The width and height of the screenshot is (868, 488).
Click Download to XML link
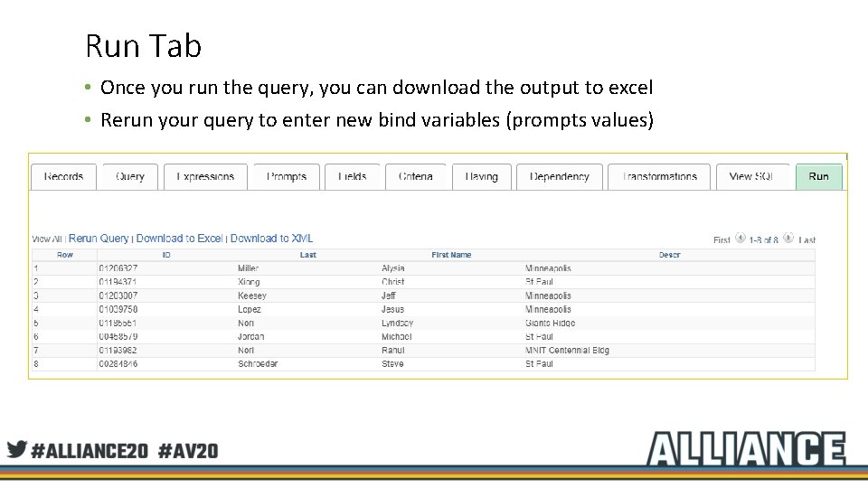[x=271, y=239]
